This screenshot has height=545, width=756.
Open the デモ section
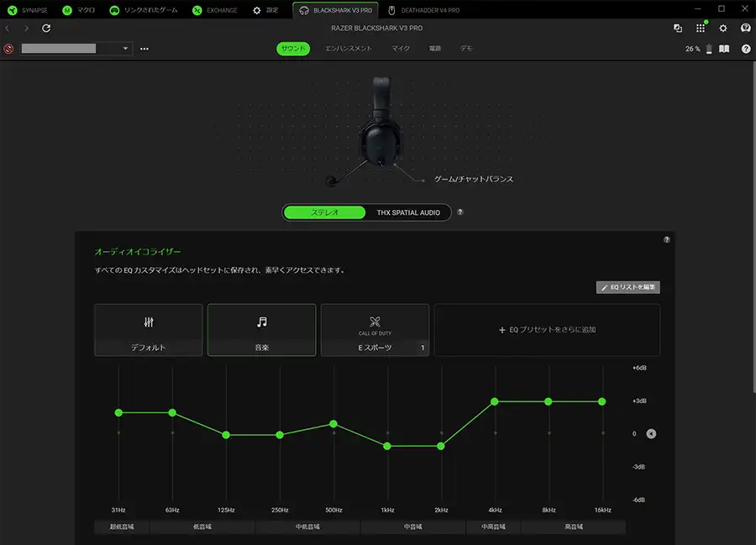pyautogui.click(x=466, y=49)
